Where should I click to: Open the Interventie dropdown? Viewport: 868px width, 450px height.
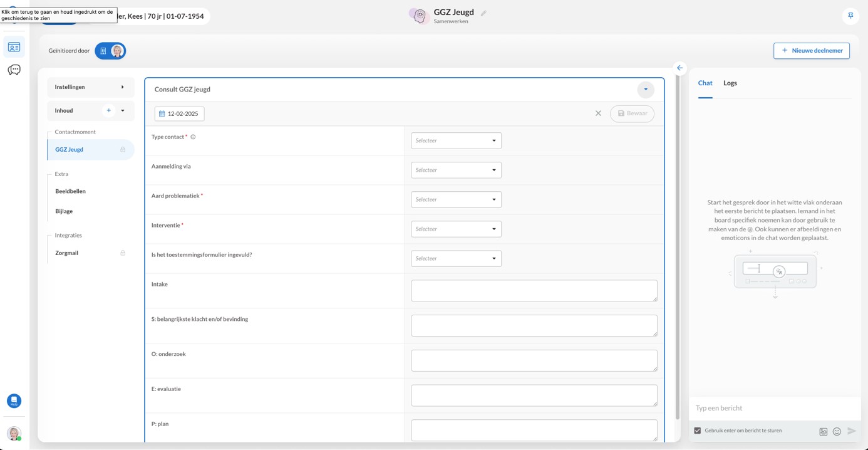tap(456, 229)
